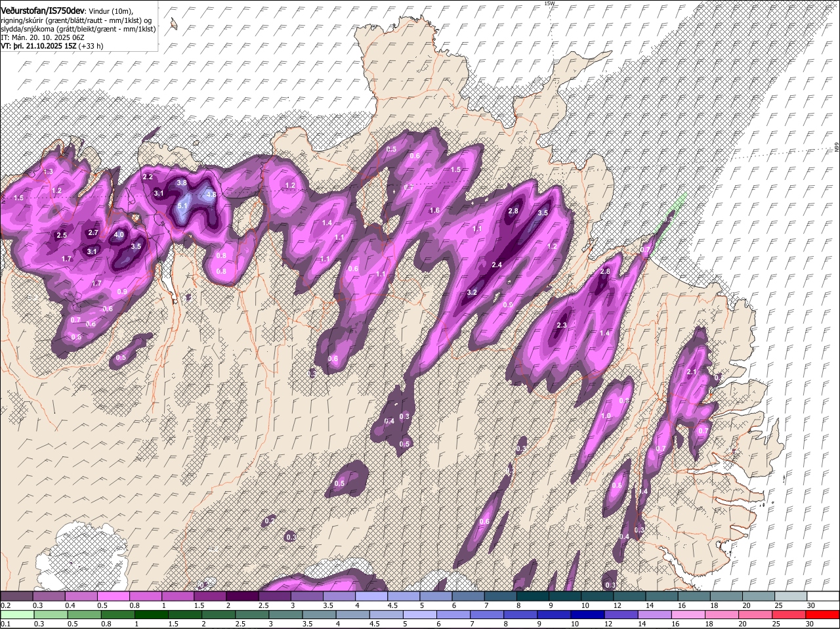
Task: Select the pale lavender rain swatch for 4–4.5
Action: [373, 596]
